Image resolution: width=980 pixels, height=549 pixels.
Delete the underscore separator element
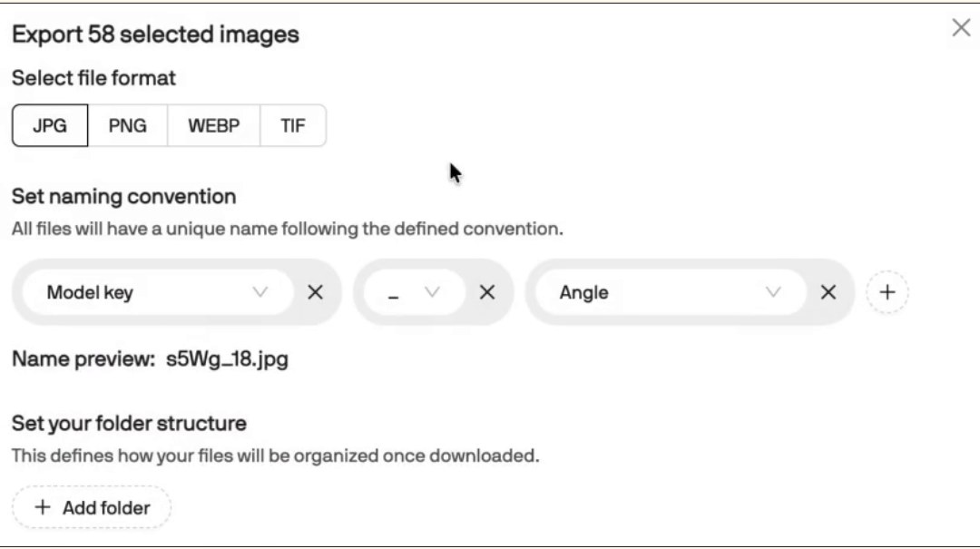pos(487,292)
